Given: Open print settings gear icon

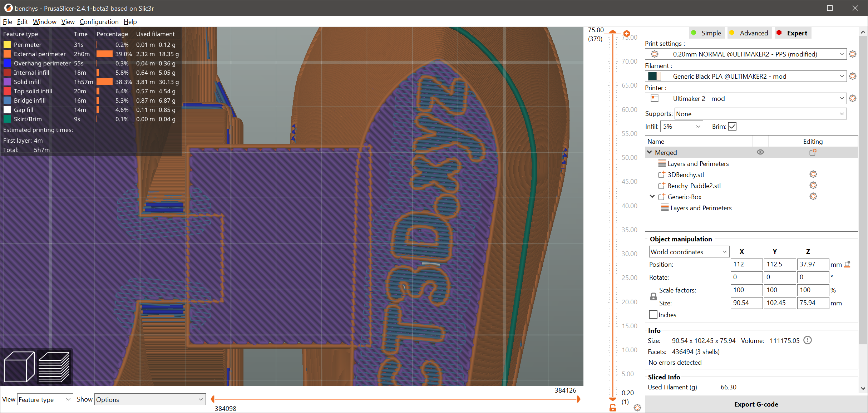Looking at the screenshot, I should [853, 54].
